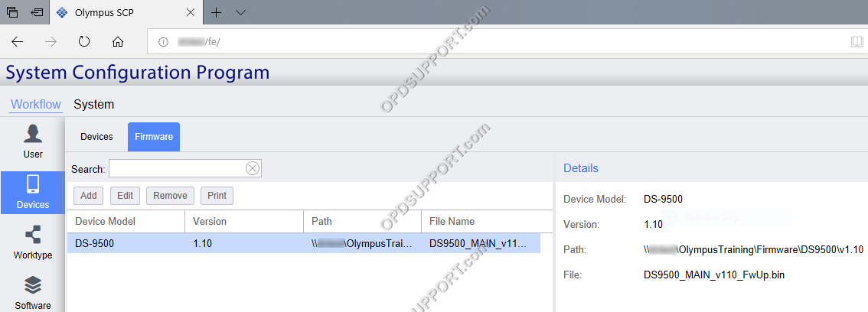868x312 pixels.
Task: Go to the browser Home icon
Action: click(x=117, y=42)
